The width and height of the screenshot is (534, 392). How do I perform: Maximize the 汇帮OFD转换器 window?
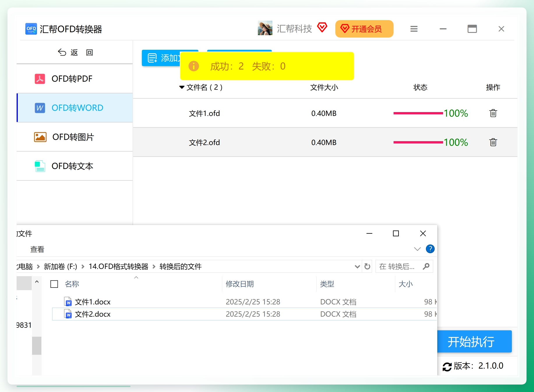472,29
